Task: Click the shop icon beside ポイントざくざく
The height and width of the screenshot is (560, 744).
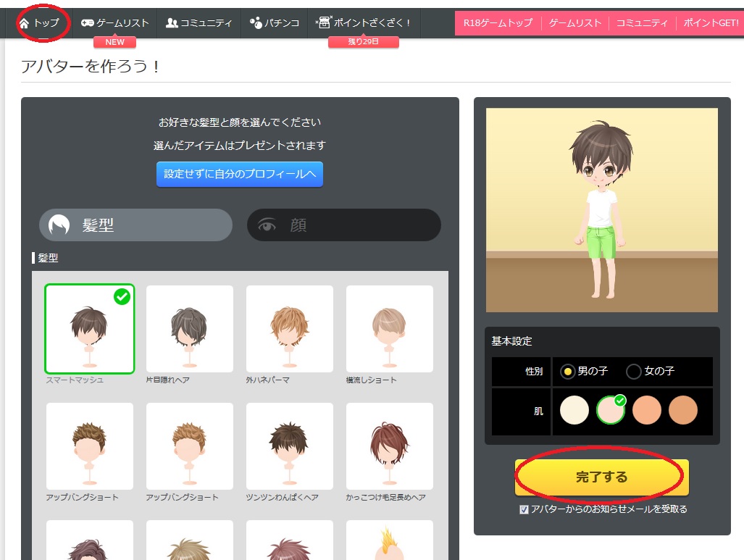Action: (324, 22)
